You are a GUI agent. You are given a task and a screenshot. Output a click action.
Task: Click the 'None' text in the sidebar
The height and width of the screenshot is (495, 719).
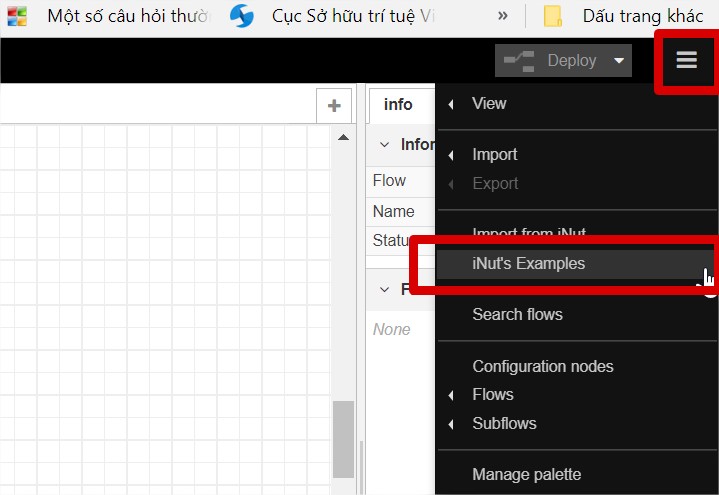coord(391,329)
